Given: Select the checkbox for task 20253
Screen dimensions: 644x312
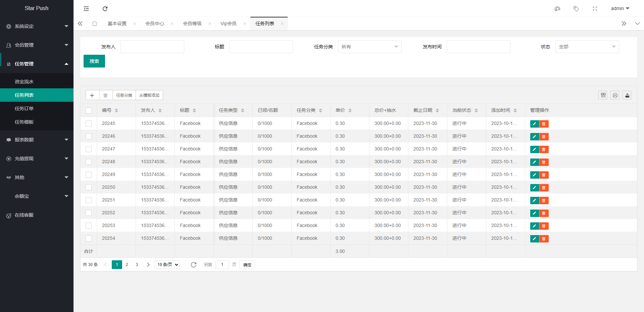Looking at the screenshot, I should 89,226.
